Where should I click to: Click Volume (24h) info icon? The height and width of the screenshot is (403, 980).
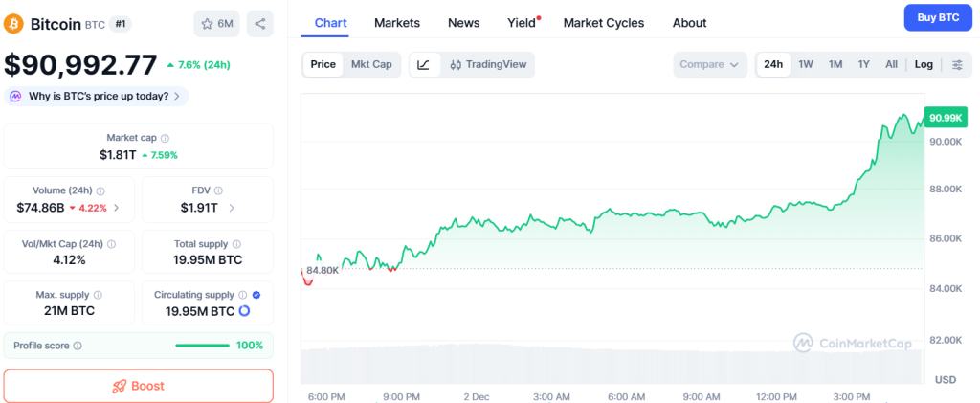(x=100, y=191)
